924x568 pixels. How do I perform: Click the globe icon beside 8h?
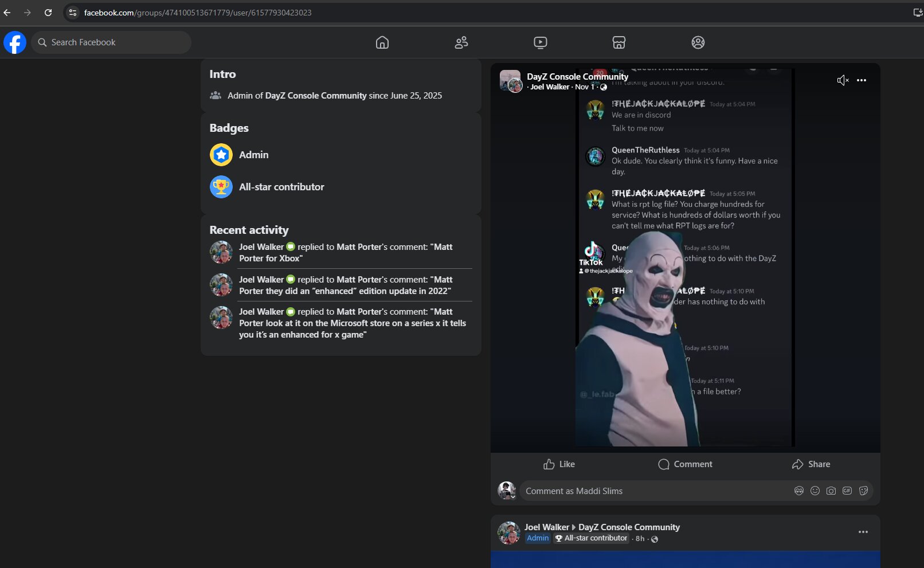point(655,539)
